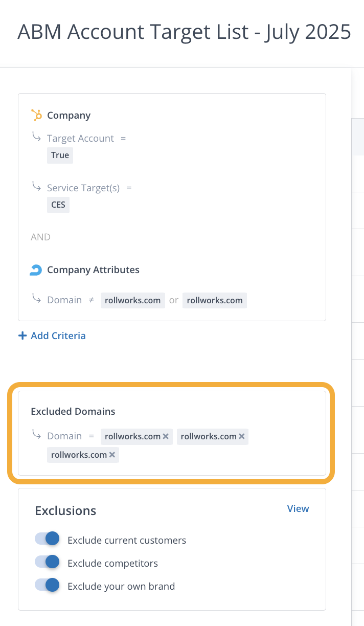The image size is (364, 626).
Task: Open the View link in Exclusions
Action: pyautogui.click(x=298, y=508)
